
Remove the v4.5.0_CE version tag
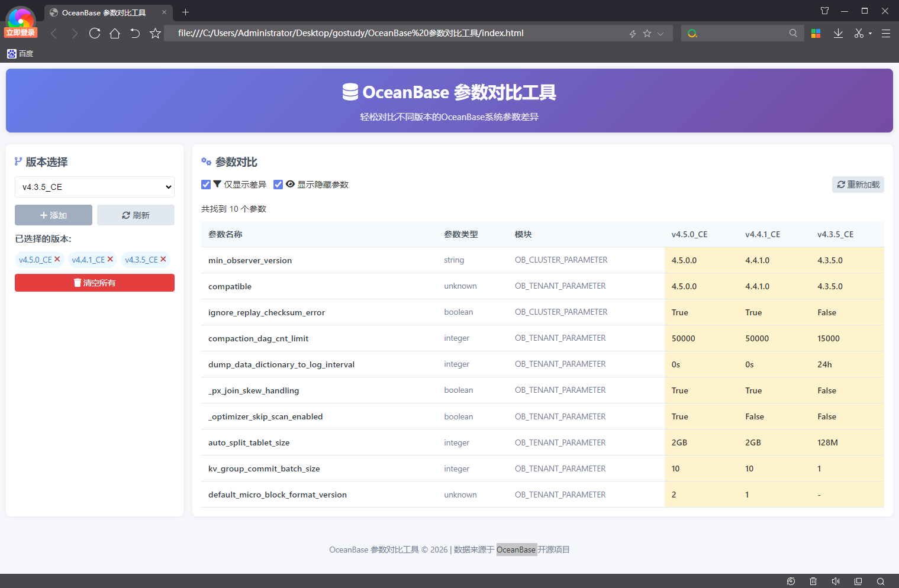pos(57,259)
